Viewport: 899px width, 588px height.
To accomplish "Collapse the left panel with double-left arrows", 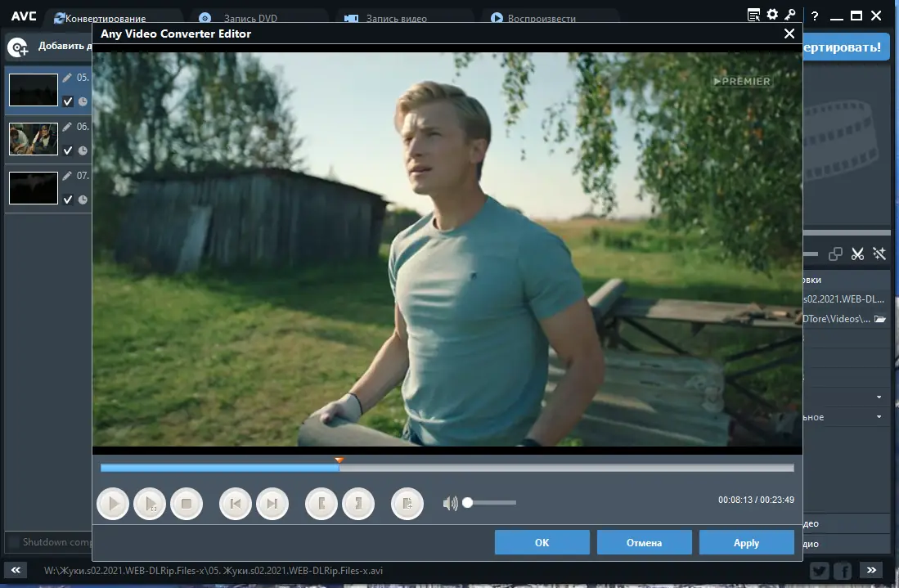I will [x=16, y=570].
